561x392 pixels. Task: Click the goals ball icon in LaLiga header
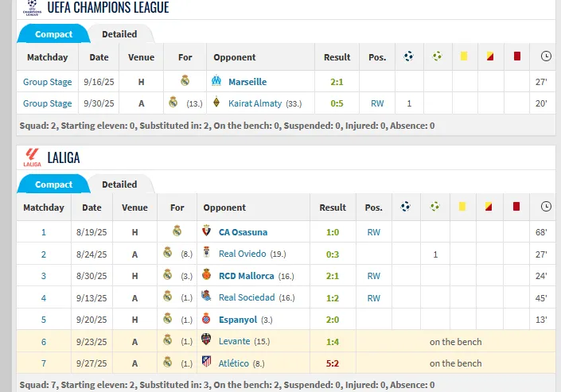(x=406, y=207)
